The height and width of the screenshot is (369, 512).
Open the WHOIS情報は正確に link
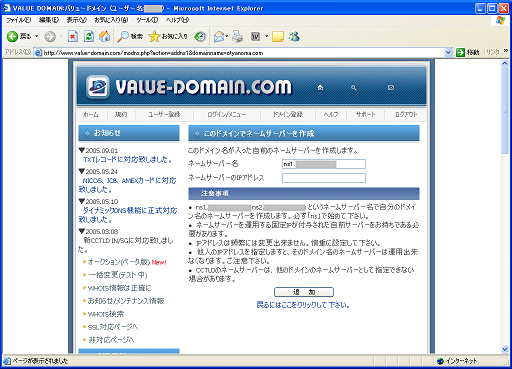click(x=119, y=288)
